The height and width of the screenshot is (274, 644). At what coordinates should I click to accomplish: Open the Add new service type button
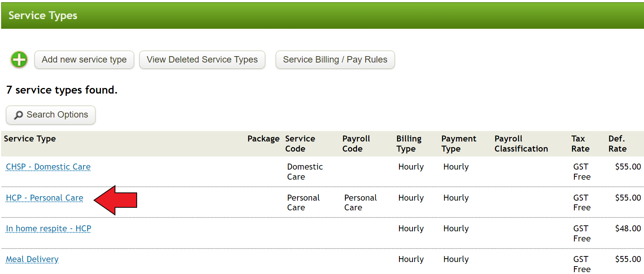click(x=84, y=59)
